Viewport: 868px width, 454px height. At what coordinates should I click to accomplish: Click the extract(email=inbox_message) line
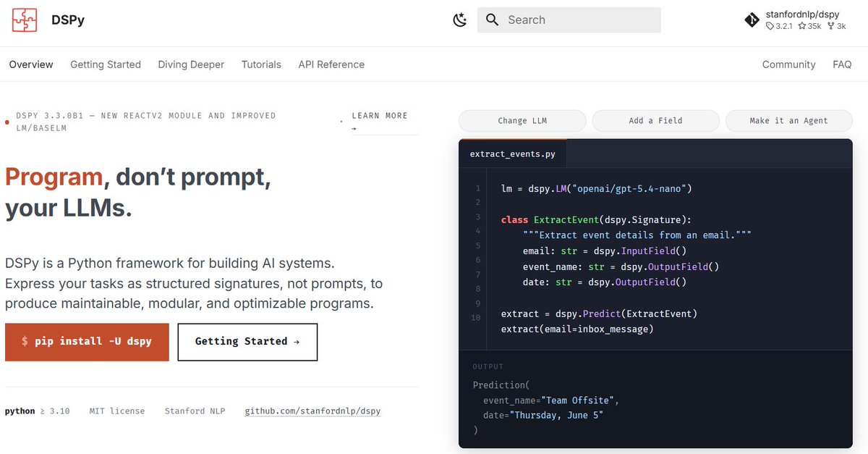(577, 329)
